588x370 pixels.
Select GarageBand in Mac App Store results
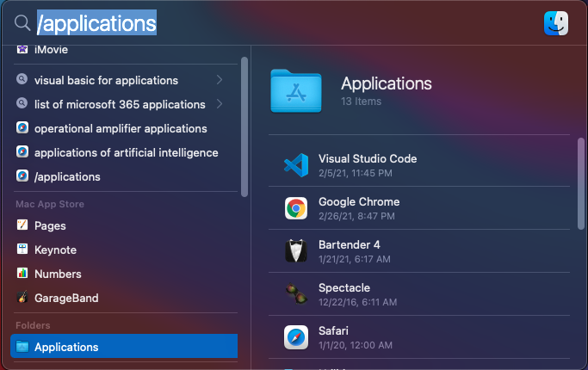tap(66, 298)
